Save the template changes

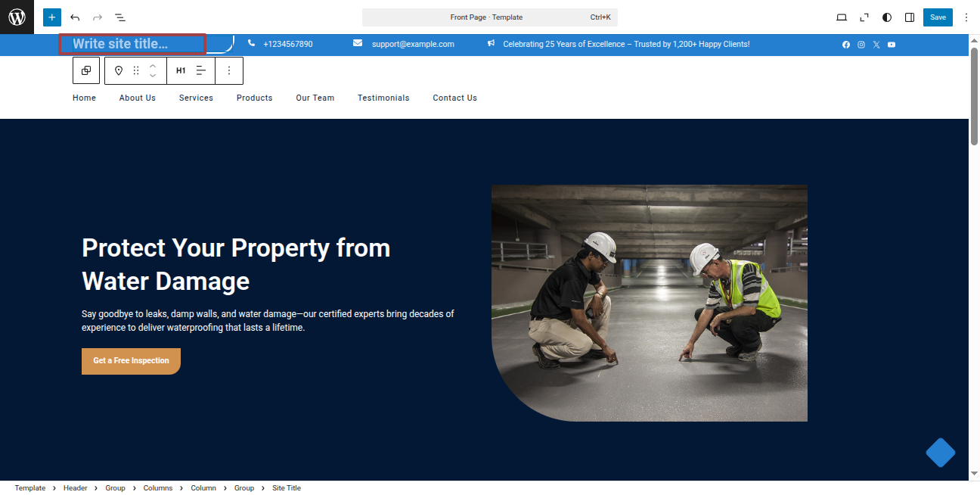coord(938,17)
